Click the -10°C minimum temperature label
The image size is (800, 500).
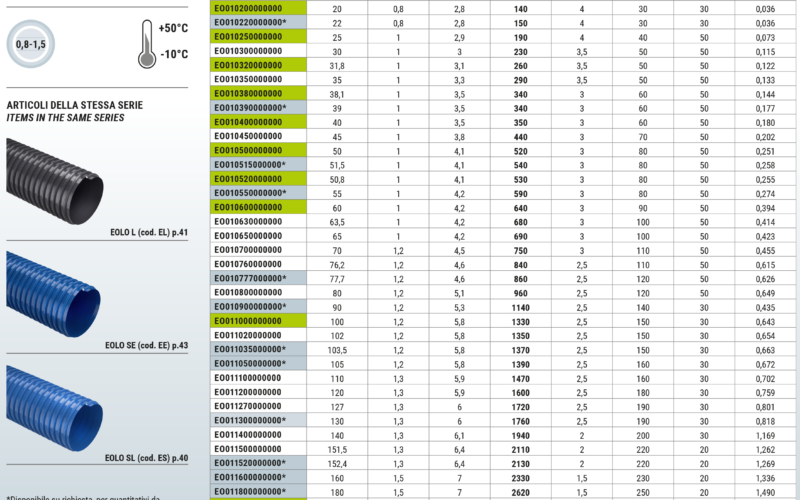coord(174,54)
